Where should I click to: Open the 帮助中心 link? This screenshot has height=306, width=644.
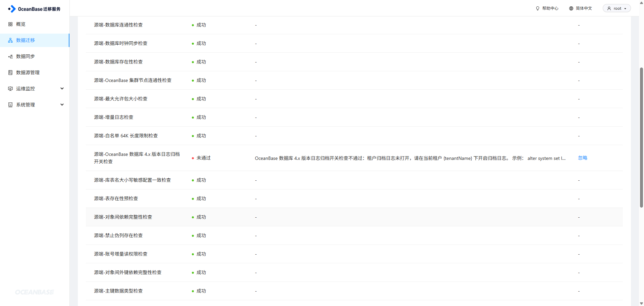[x=550, y=8]
